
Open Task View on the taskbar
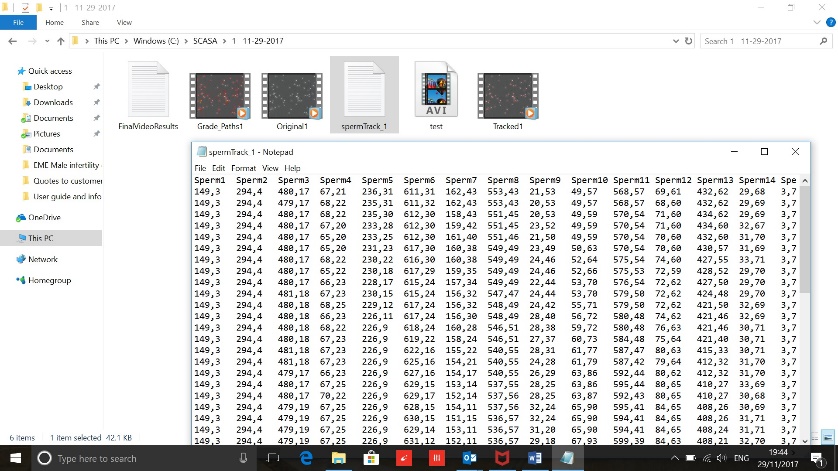coord(273,458)
